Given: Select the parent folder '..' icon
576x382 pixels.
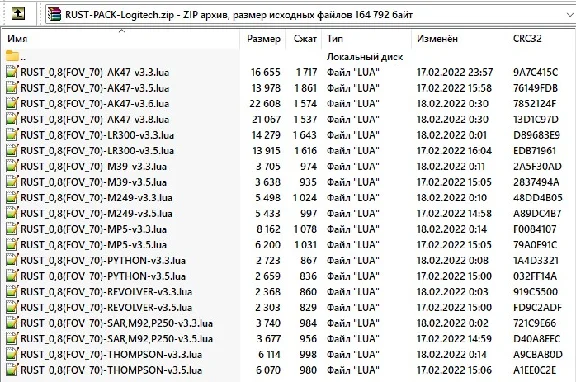Looking at the screenshot, I should point(12,56).
